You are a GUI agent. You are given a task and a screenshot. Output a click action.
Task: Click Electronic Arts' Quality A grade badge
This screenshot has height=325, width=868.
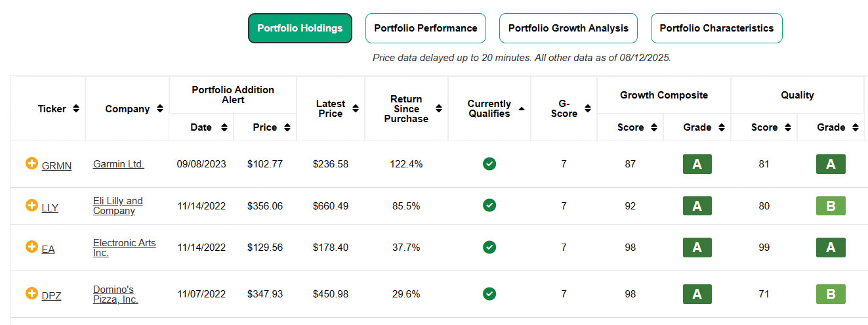pos(831,248)
